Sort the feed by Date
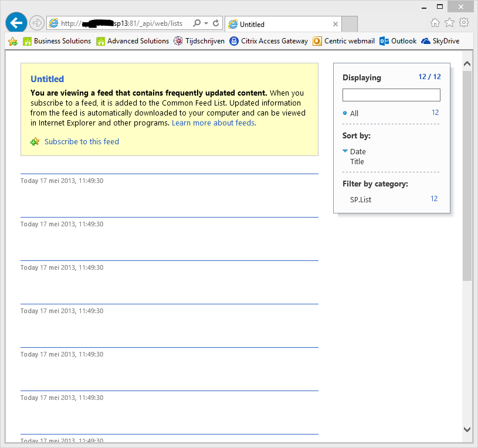The image size is (478, 448). click(x=358, y=151)
